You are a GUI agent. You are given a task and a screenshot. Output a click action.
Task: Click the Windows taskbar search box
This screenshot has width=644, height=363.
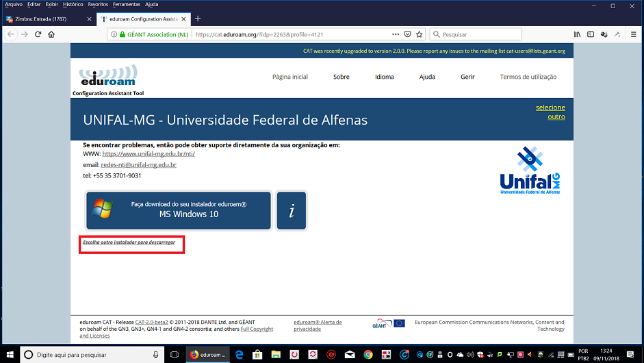(x=92, y=354)
